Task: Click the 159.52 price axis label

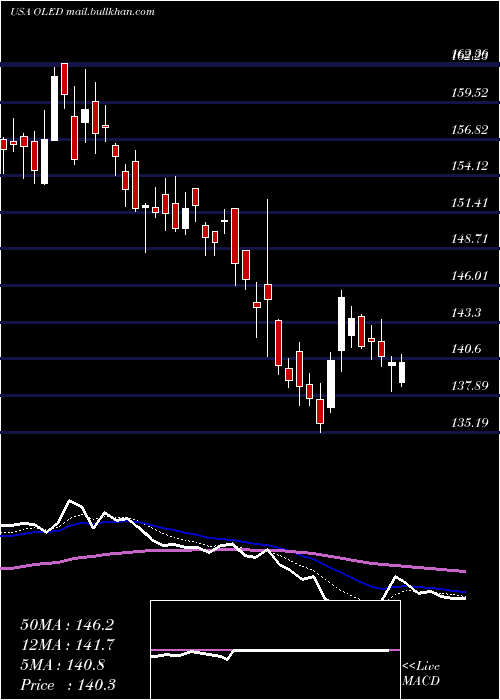Action: (x=469, y=93)
